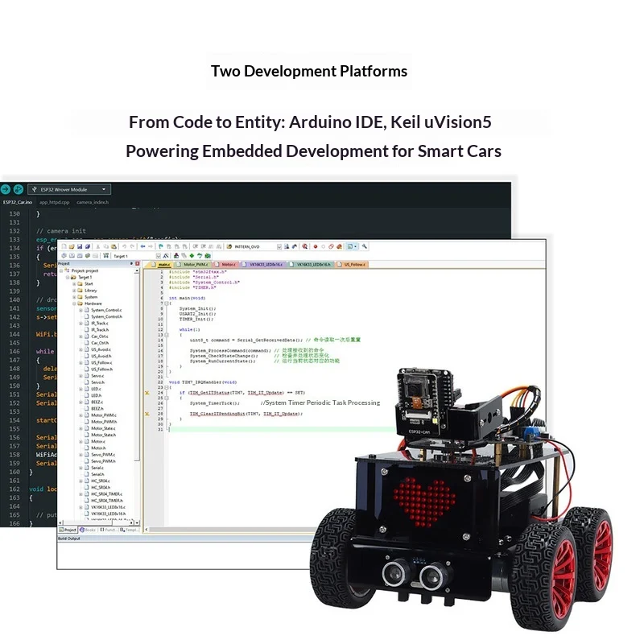Click Keil Translate icon in build toolbar
This screenshot has width=644, height=644.
point(64,255)
